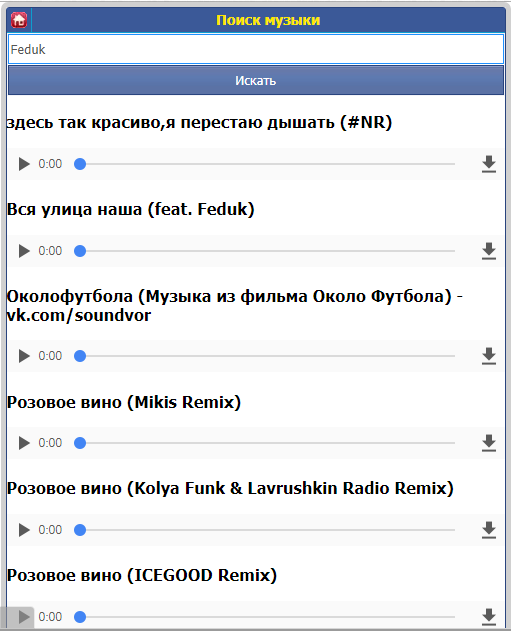Play 'Розовое вино (ICEGOOD Remix)'
Viewport: 511px width, 631px height.
click(x=24, y=617)
